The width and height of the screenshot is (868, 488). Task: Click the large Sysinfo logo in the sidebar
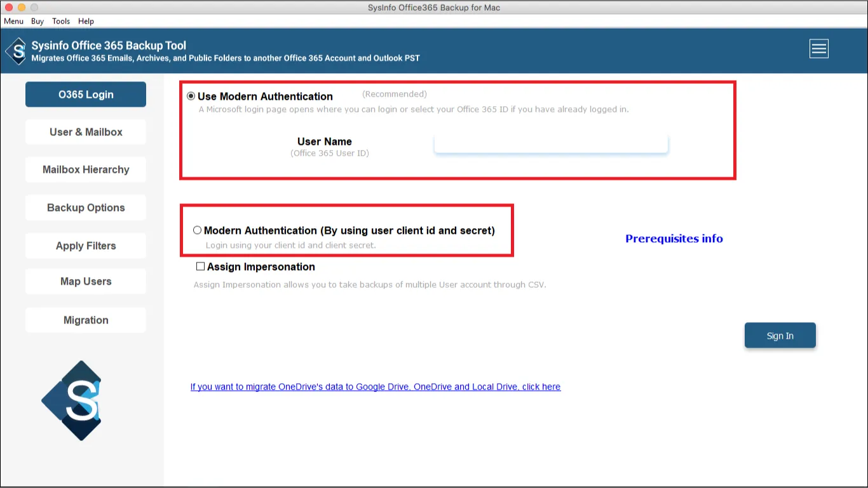tap(71, 400)
